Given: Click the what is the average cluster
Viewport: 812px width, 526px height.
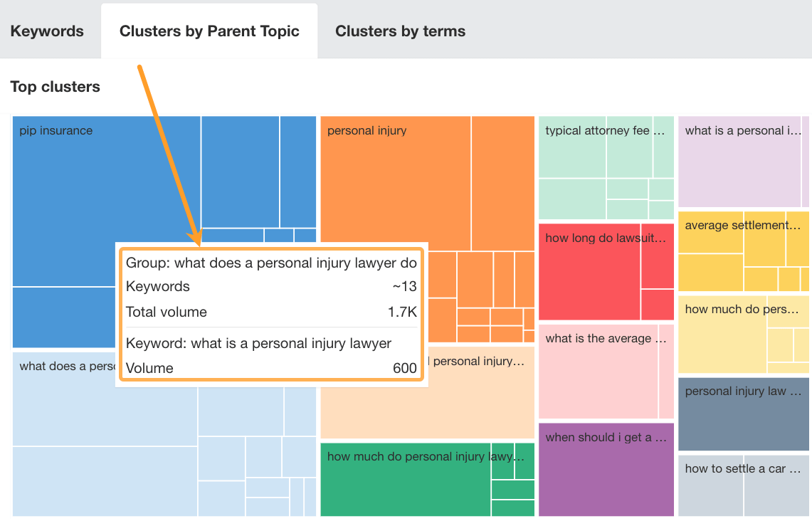Looking at the screenshot, I should click(598, 370).
